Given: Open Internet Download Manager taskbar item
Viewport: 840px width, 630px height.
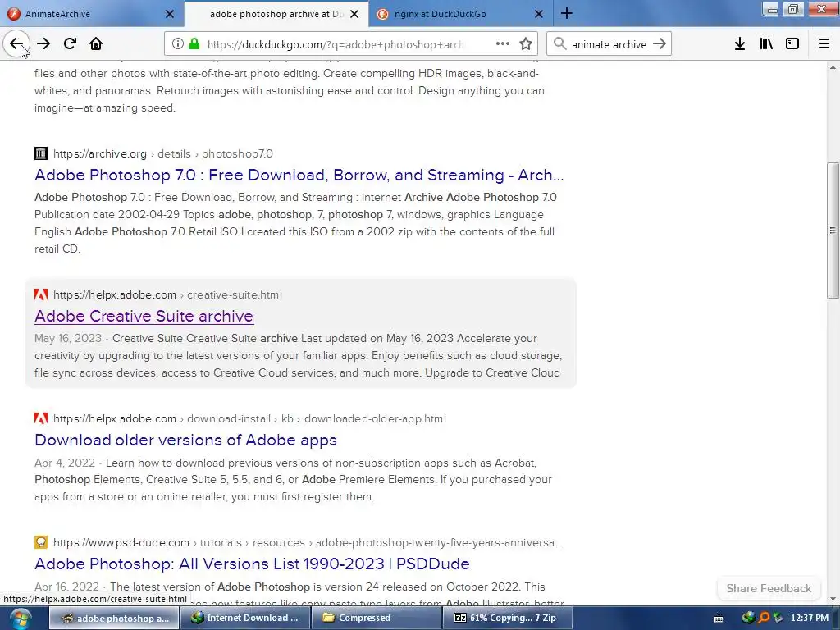Looking at the screenshot, I should 244,619.
